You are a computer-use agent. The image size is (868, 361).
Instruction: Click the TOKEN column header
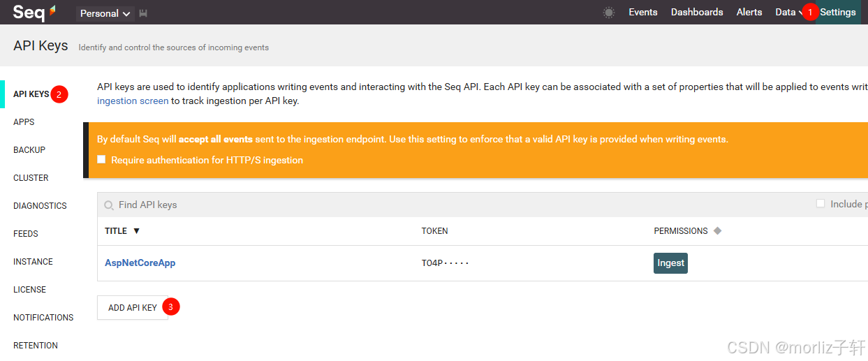click(x=434, y=231)
